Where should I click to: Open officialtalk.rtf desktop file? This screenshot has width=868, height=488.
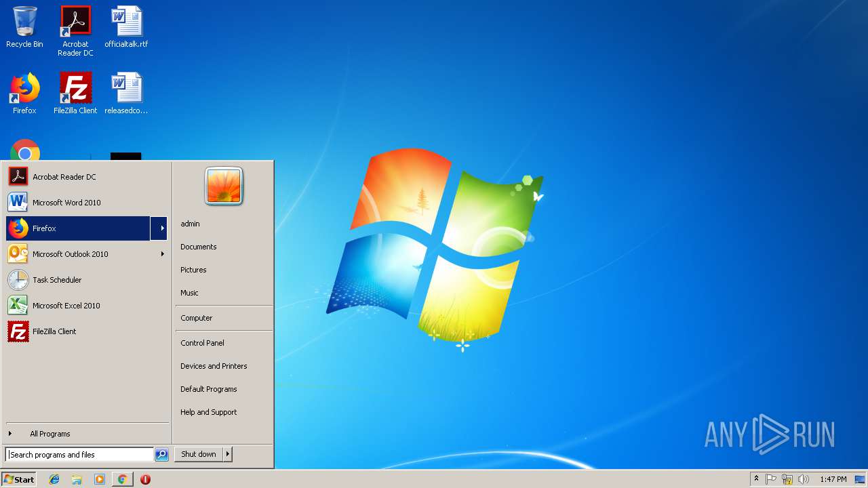[x=126, y=27]
